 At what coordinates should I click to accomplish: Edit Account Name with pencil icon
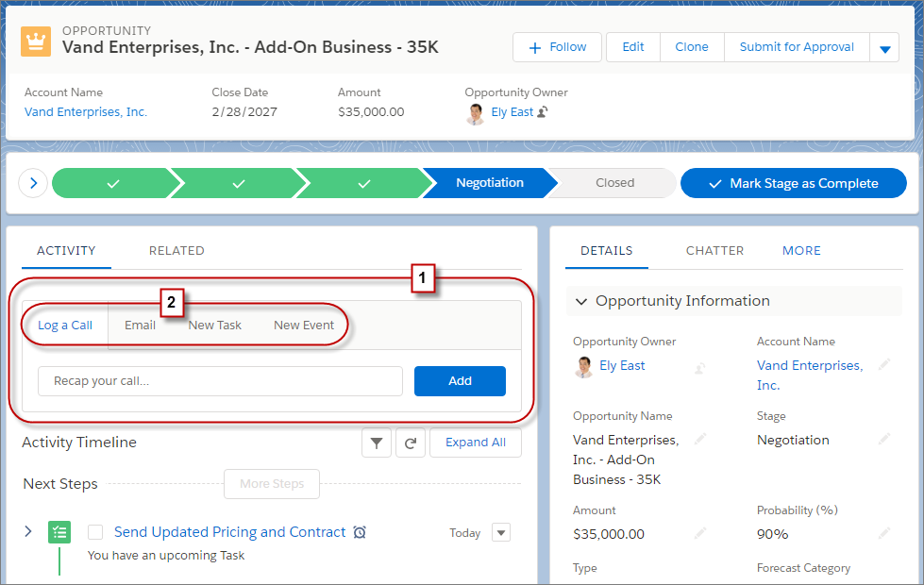coord(883,364)
